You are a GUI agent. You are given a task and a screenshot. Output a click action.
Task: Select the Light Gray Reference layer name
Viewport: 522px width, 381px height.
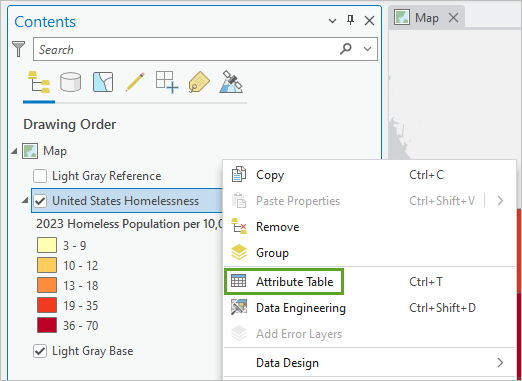[x=107, y=176]
